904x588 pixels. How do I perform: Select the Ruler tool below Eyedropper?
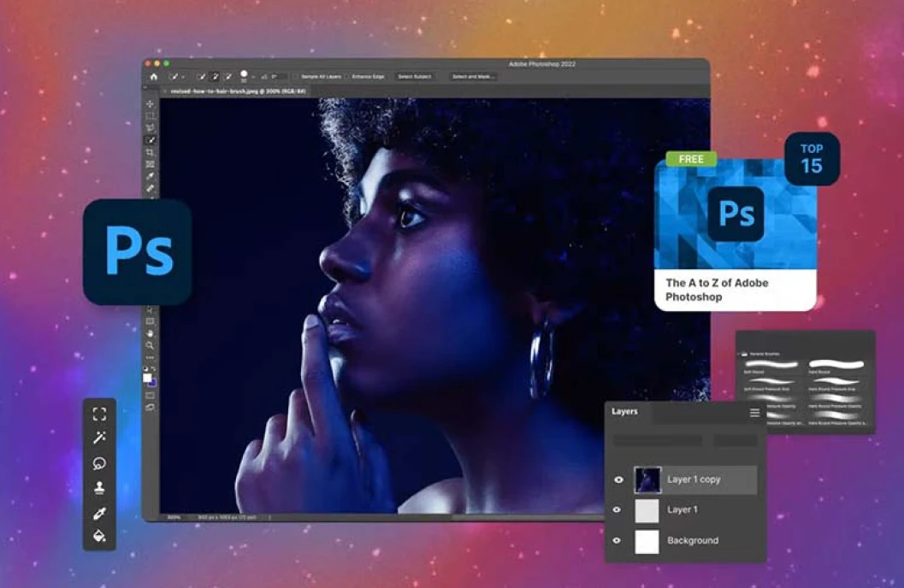pos(150,188)
